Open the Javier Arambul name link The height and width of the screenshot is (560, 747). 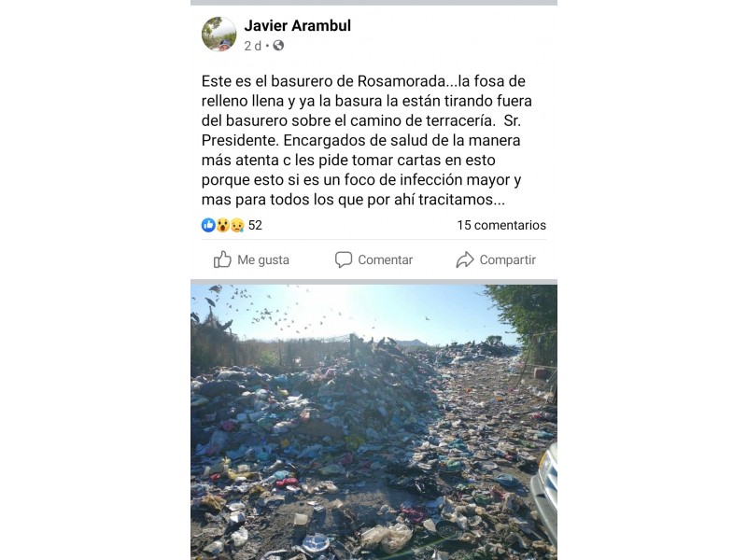point(297,26)
